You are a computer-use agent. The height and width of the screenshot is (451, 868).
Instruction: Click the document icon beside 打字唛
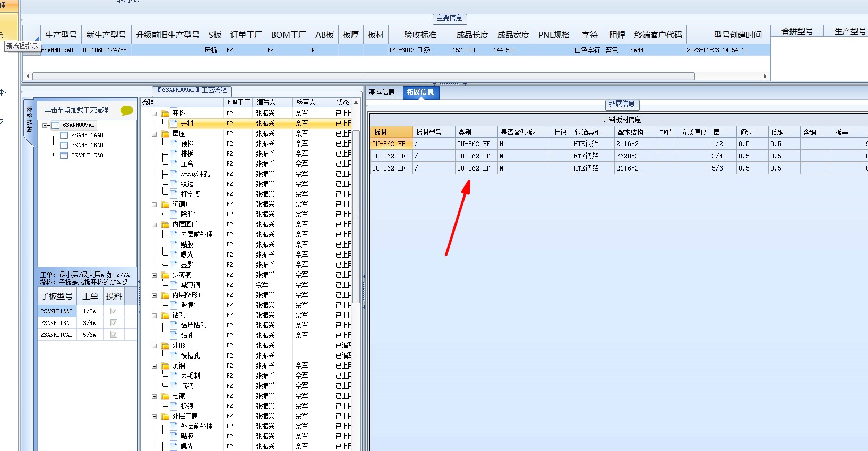point(174,194)
